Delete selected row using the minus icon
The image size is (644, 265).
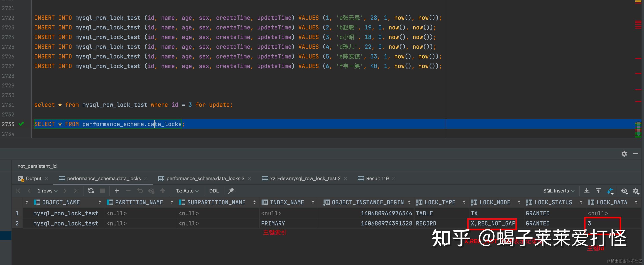(x=128, y=191)
